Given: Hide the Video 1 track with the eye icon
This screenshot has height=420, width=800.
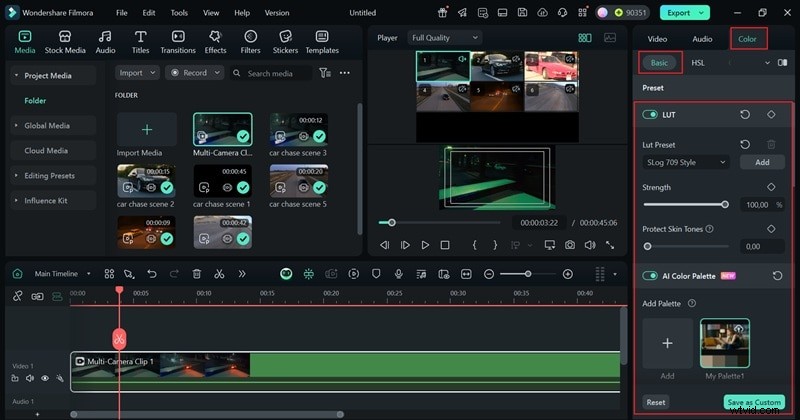Looking at the screenshot, I should [45, 379].
